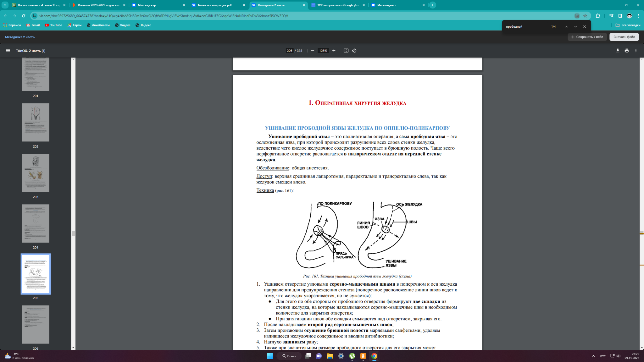Go forward in browser history
The width and height of the screenshot is (644, 362).
tap(14, 16)
